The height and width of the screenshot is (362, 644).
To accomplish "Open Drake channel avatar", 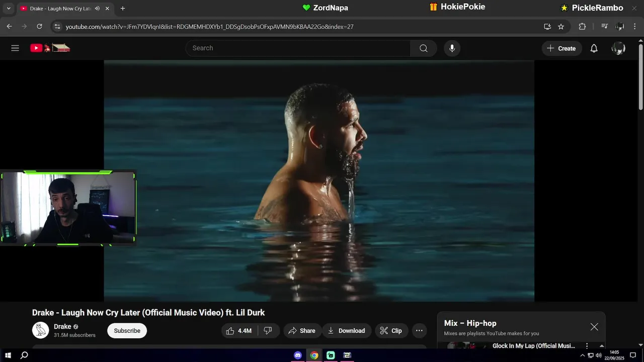I will click(41, 330).
